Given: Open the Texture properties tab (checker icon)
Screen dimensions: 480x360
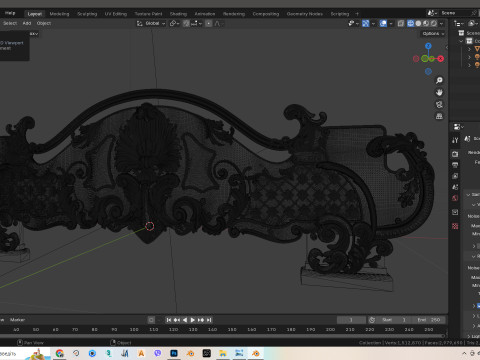Looking at the screenshot, I should pyautogui.click(x=455, y=226).
